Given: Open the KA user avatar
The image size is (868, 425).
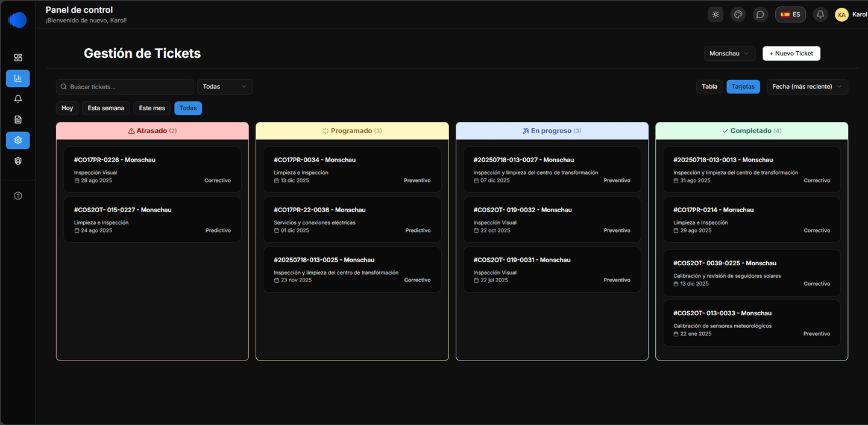Looking at the screenshot, I should (841, 14).
